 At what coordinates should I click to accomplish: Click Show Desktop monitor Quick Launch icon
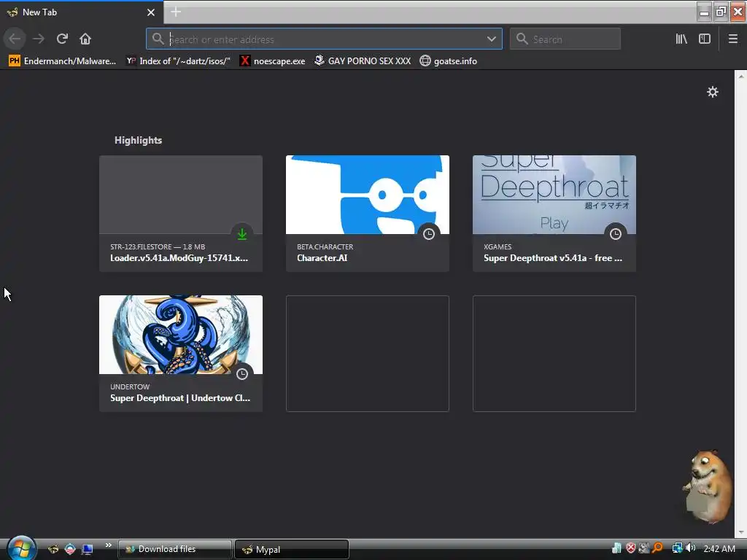(x=88, y=549)
